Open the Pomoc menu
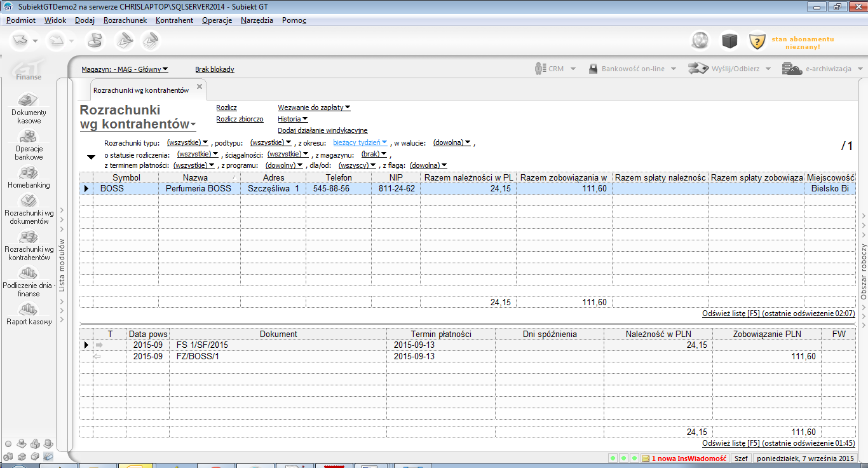868x468 pixels. (x=294, y=20)
